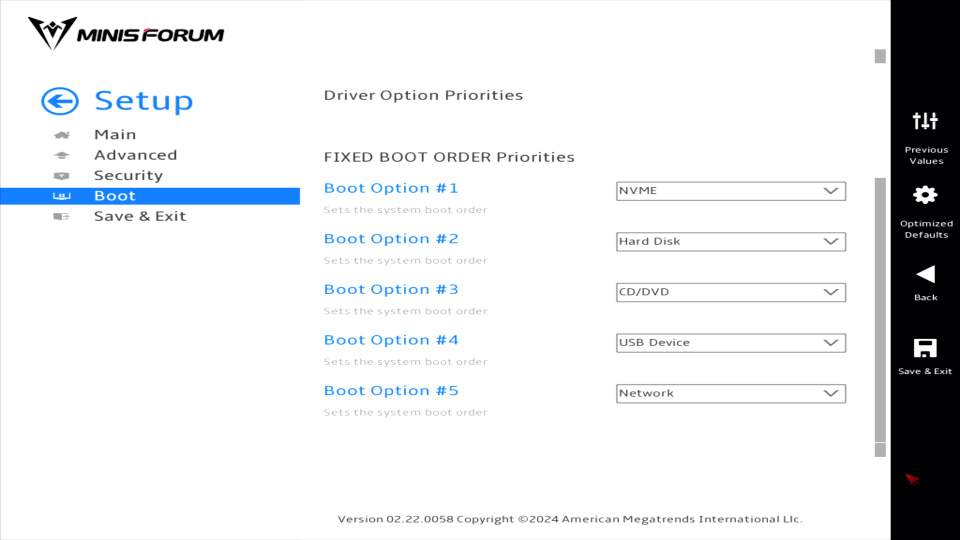Click the Advanced menu sidebar icon
Image resolution: width=960 pixels, height=540 pixels.
click(62, 155)
